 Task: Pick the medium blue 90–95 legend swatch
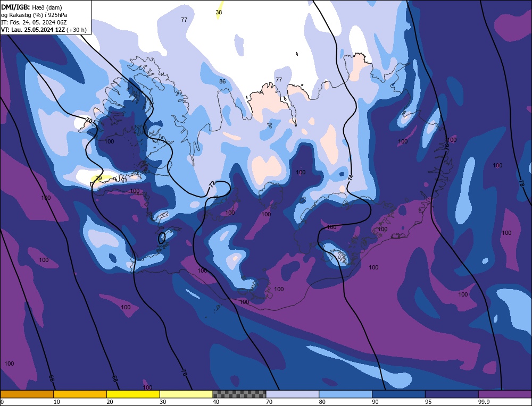[398, 394]
